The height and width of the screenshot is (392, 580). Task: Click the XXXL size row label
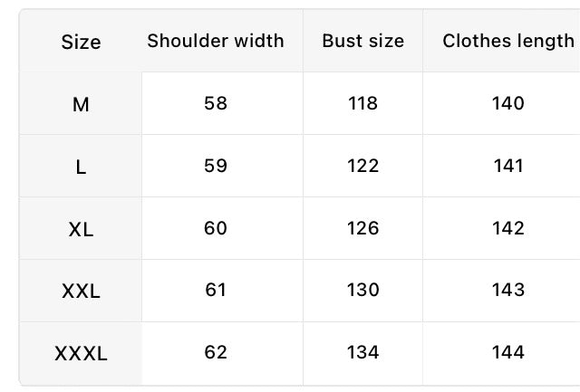(x=81, y=354)
